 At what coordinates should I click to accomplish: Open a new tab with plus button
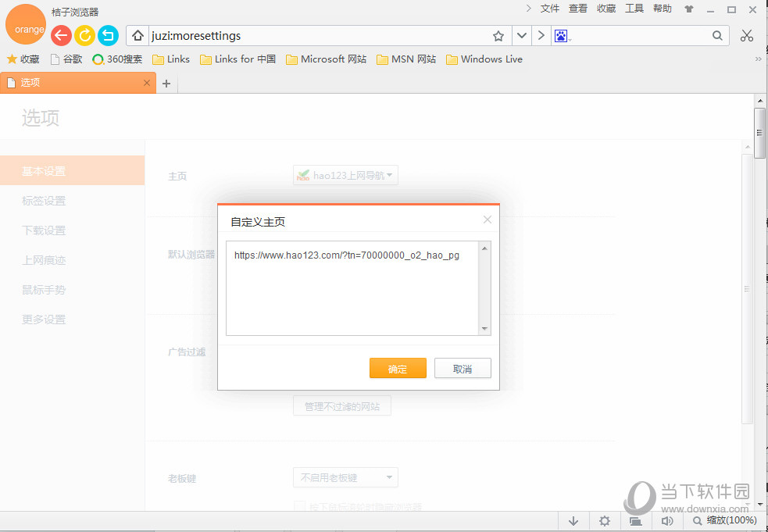166,84
